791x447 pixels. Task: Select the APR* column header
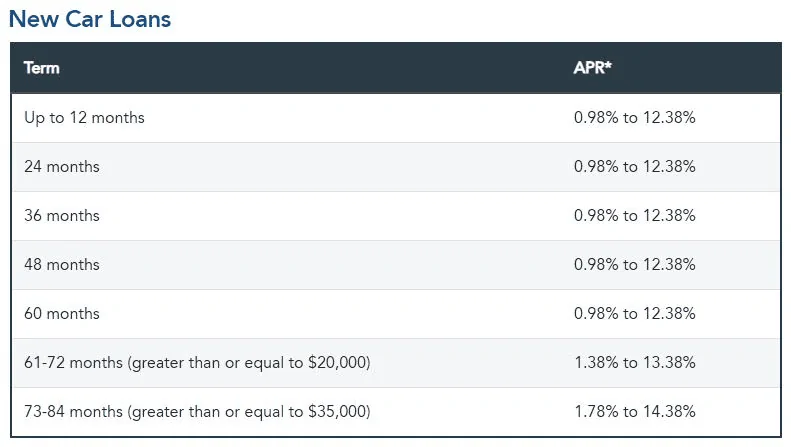pos(592,67)
